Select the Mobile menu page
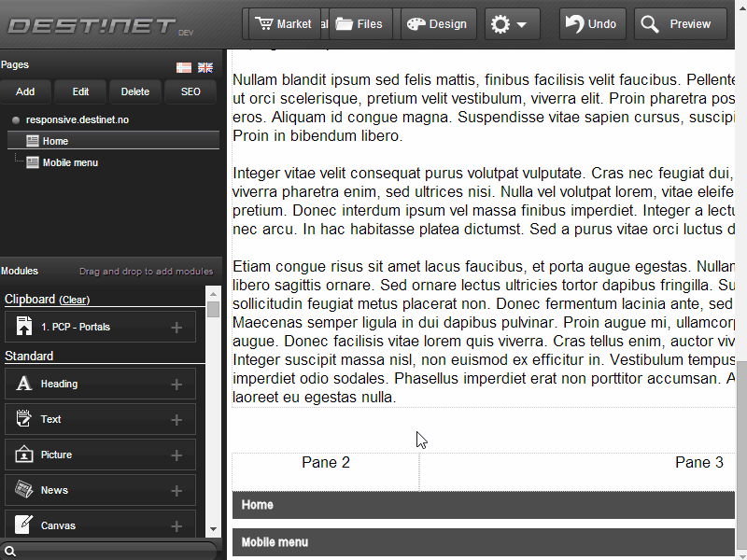The width and height of the screenshot is (747, 560). coord(70,162)
